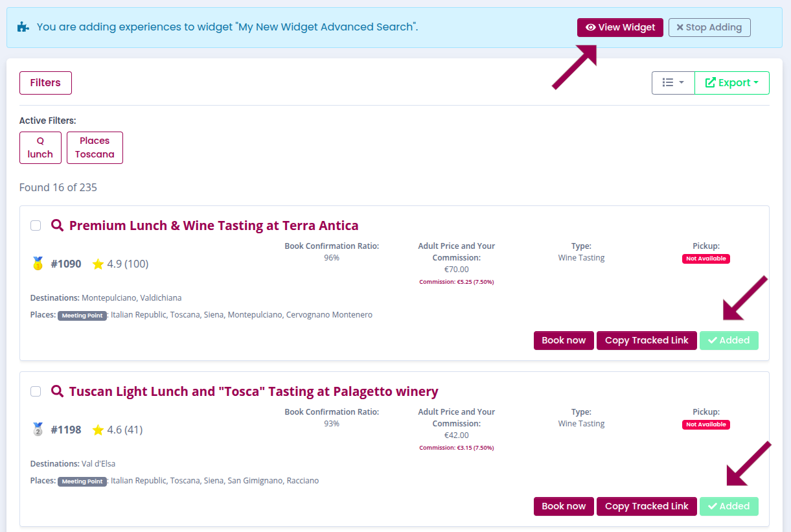Open the Filters panel
This screenshot has width=791, height=532.
pos(45,83)
